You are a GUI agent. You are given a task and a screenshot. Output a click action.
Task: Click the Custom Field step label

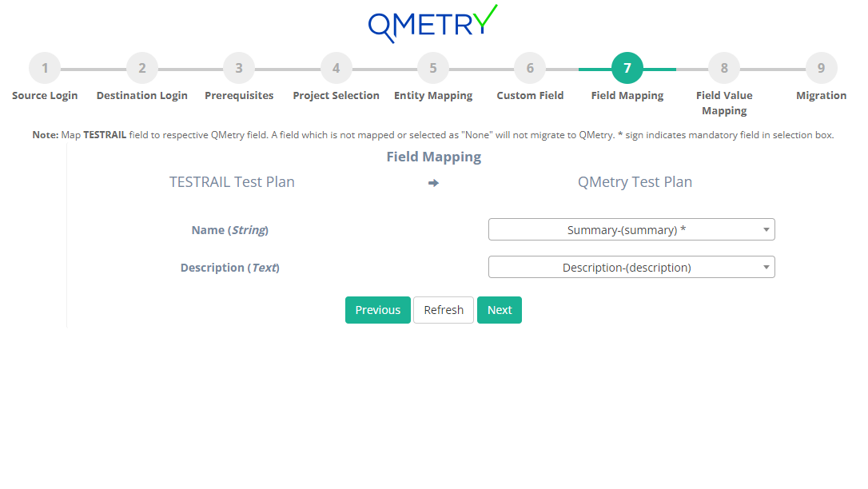point(531,95)
